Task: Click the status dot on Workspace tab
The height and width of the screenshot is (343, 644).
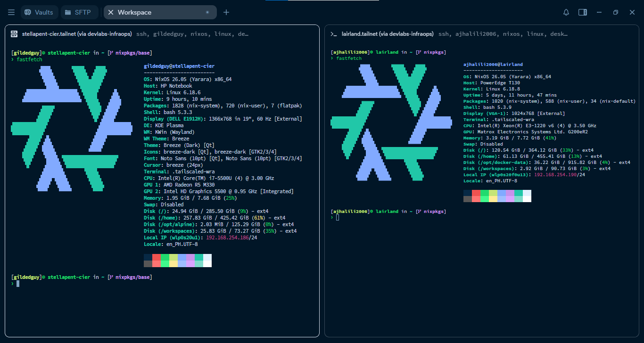Action: point(207,12)
